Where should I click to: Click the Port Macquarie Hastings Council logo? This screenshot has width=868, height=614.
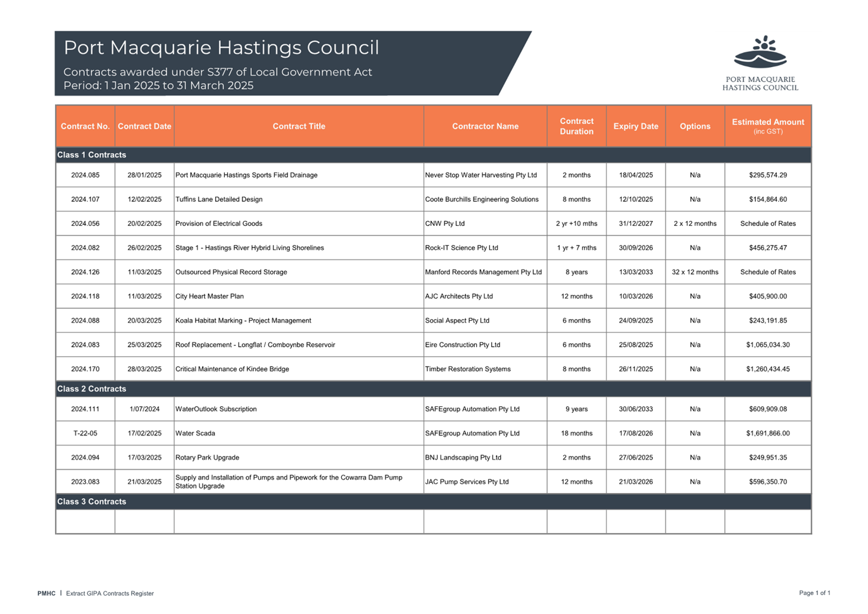[x=760, y=63]
